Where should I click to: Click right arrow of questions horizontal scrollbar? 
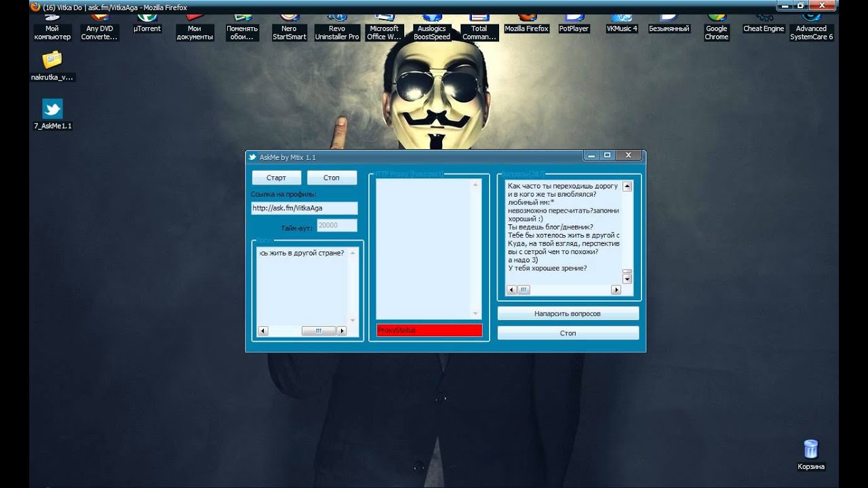tap(616, 289)
